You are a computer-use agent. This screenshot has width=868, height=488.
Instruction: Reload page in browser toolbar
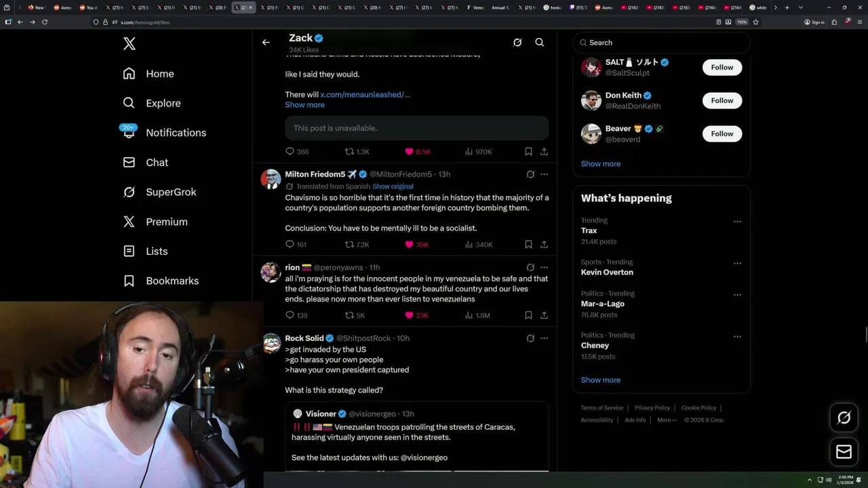coord(45,22)
